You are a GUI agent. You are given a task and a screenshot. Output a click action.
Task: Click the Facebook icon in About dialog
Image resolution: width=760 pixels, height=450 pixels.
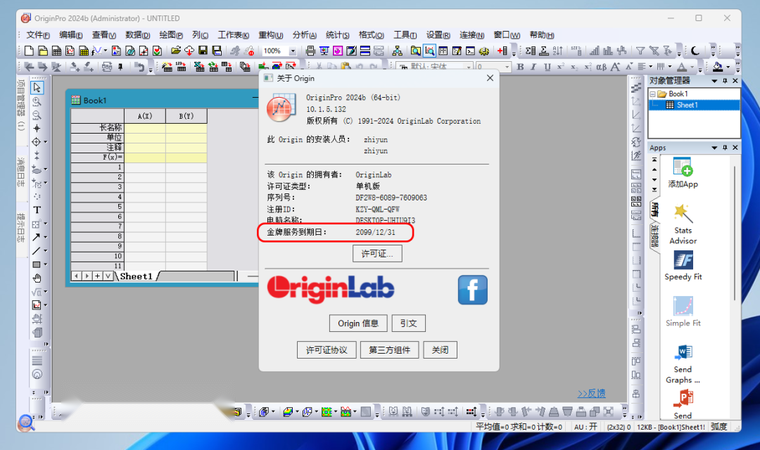473,290
